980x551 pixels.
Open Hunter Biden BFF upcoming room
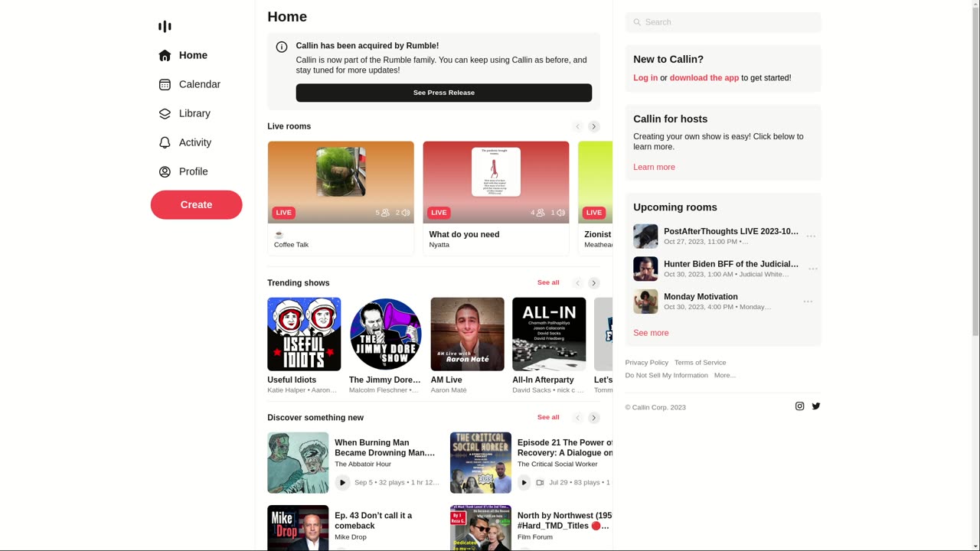coord(731,264)
